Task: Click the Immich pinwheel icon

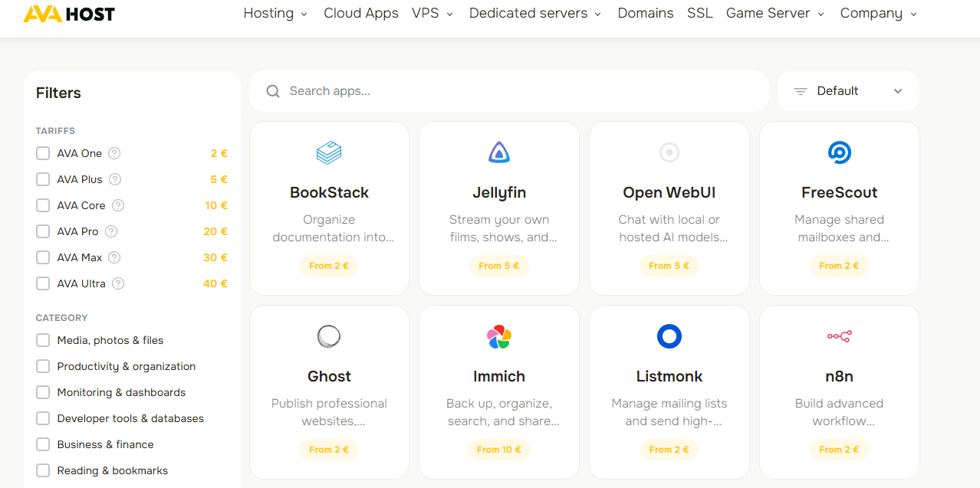Action: (x=499, y=336)
